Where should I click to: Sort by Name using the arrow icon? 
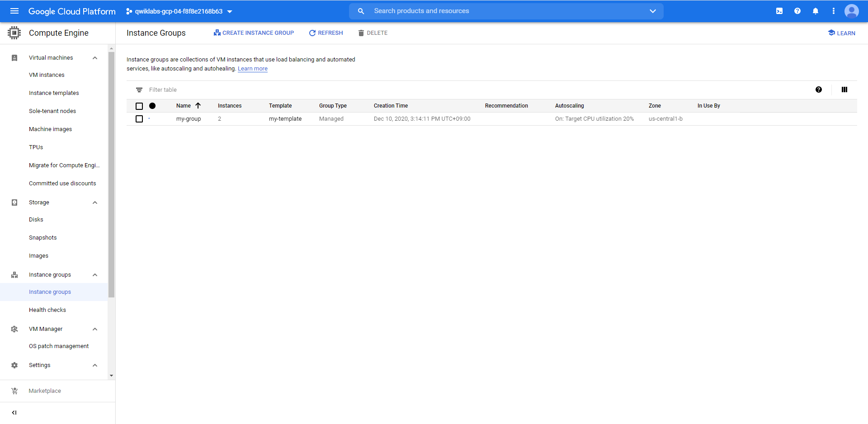198,105
